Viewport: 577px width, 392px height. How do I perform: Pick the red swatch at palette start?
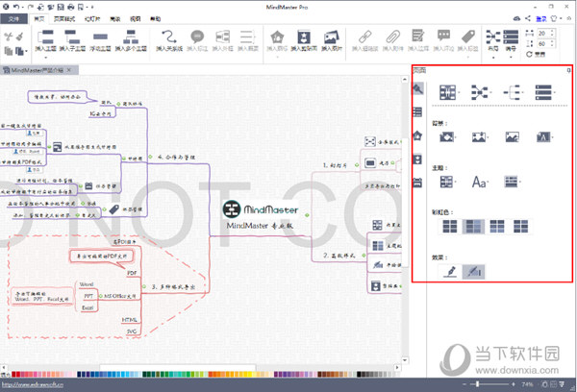13,375
